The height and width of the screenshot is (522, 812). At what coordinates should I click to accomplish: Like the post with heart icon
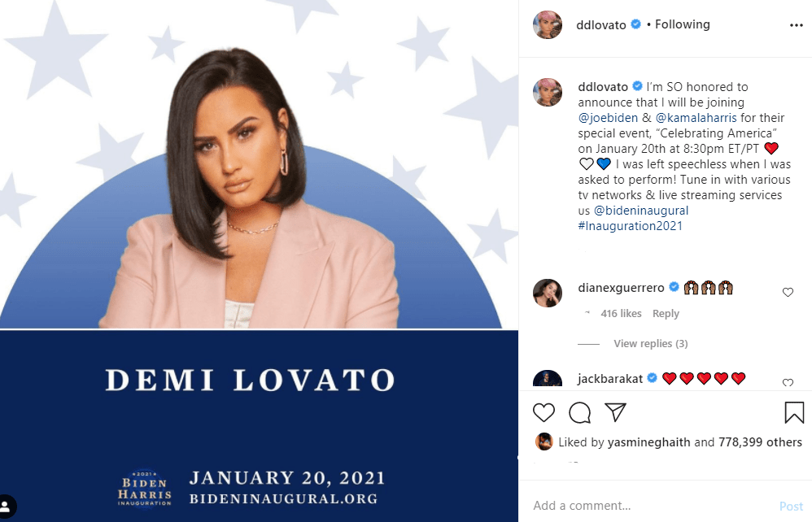544,412
